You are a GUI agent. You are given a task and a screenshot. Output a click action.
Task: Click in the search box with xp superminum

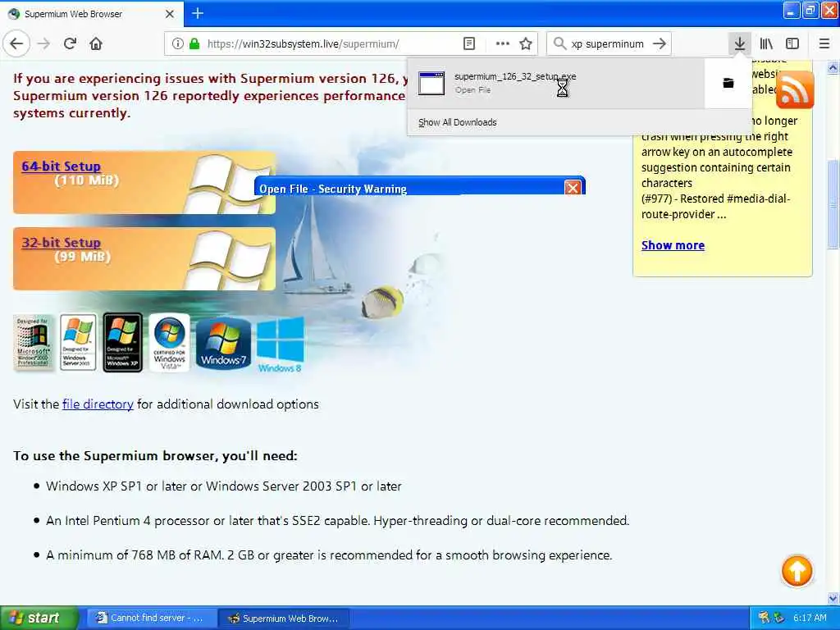coord(608,44)
